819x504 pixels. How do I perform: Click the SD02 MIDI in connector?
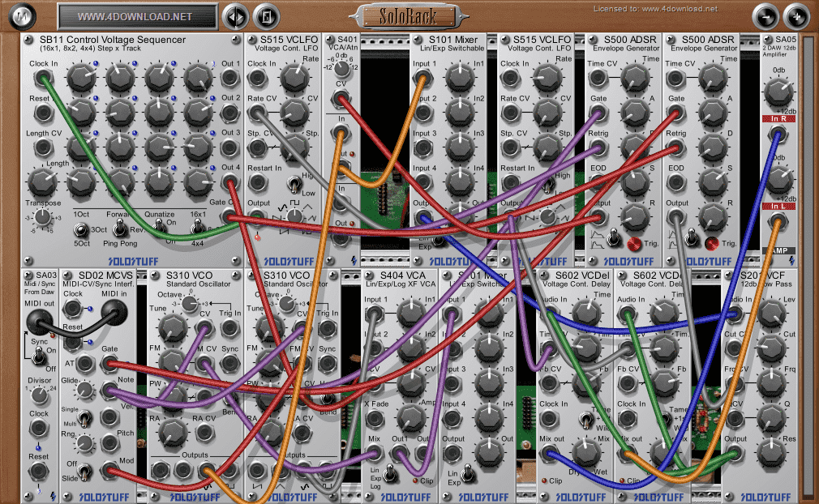click(114, 312)
